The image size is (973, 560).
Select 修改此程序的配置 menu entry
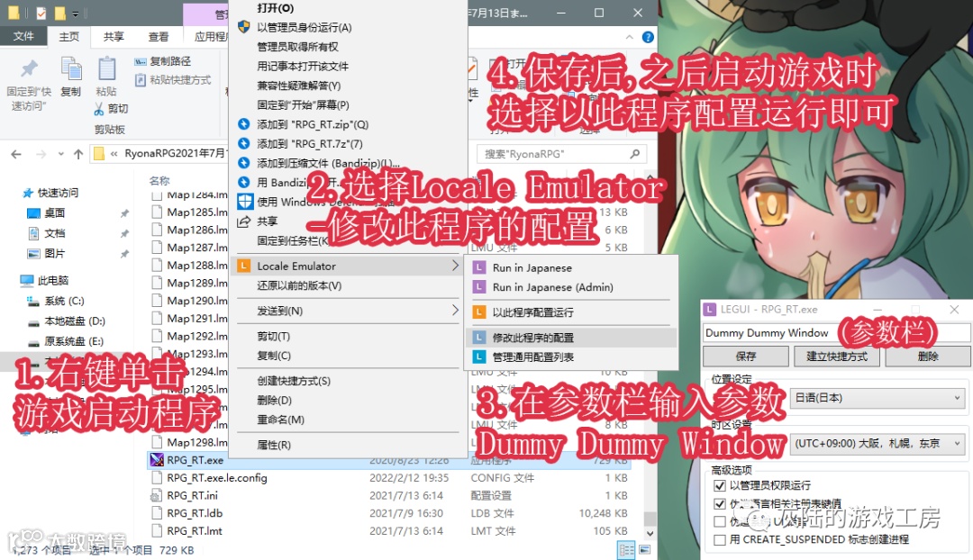570,338
